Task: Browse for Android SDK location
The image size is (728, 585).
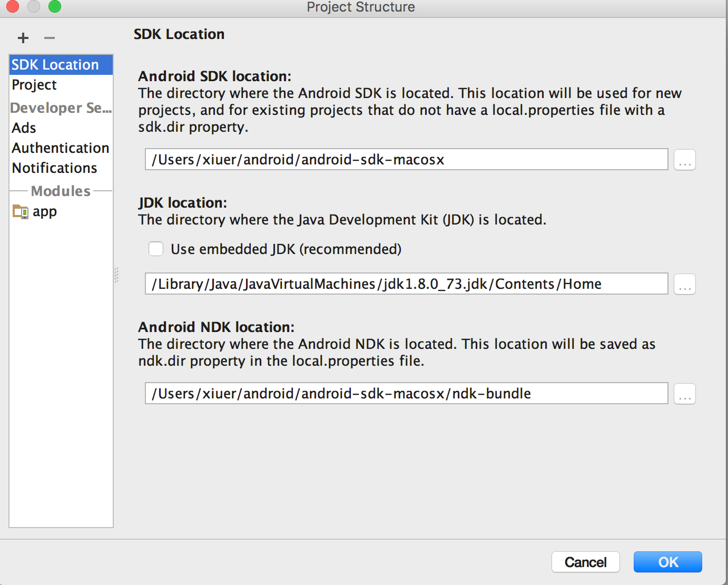Action: pos(685,160)
